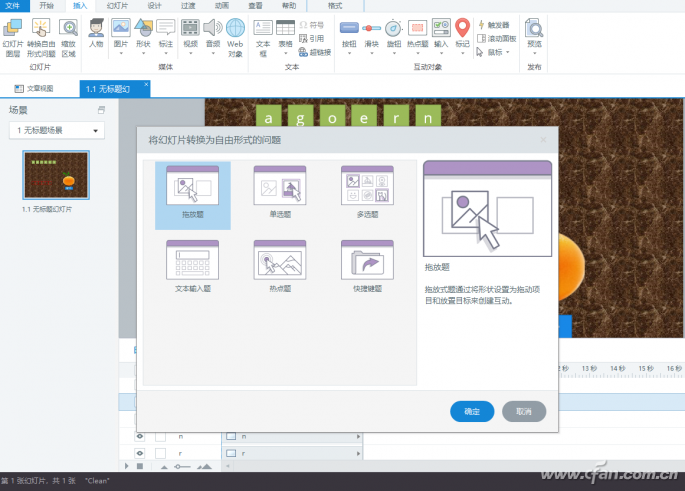Click the 图片 picture icon
This screenshot has height=491, width=685.
(x=121, y=28)
